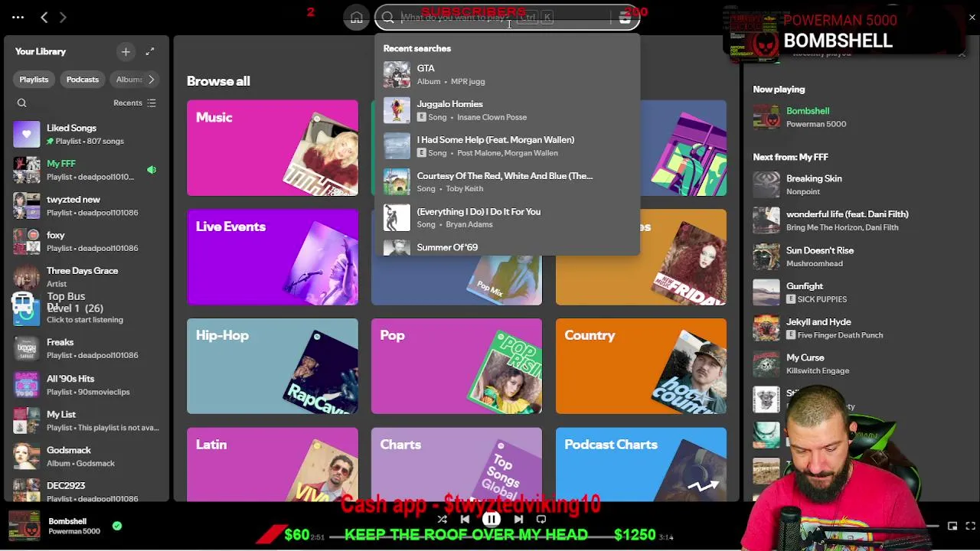This screenshot has width=980, height=551.
Task: Select the Podcasts filter chip
Action: tap(83, 80)
